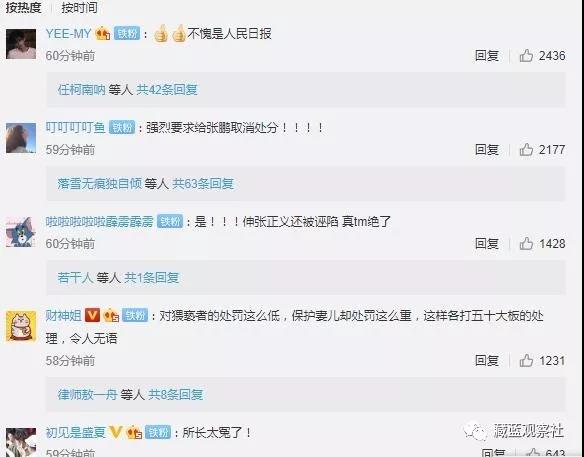Open 落雪无痕独自倾 user link
Viewport: 584px width, 457px height.
[x=99, y=184]
